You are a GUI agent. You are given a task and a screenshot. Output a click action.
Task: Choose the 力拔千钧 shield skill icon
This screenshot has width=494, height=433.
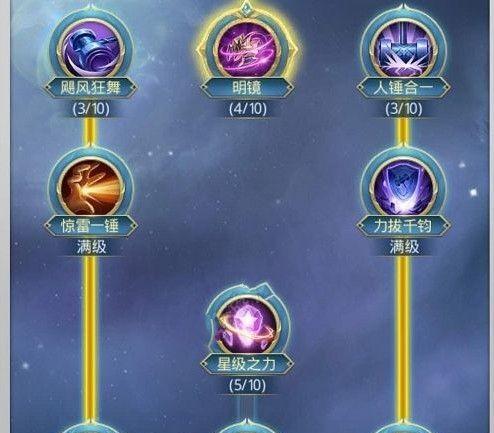click(403, 188)
